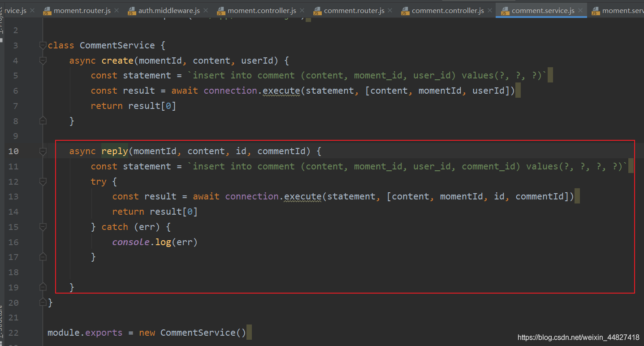The height and width of the screenshot is (346, 644).
Task: Click 'return' on line 7
Action: (x=107, y=106)
